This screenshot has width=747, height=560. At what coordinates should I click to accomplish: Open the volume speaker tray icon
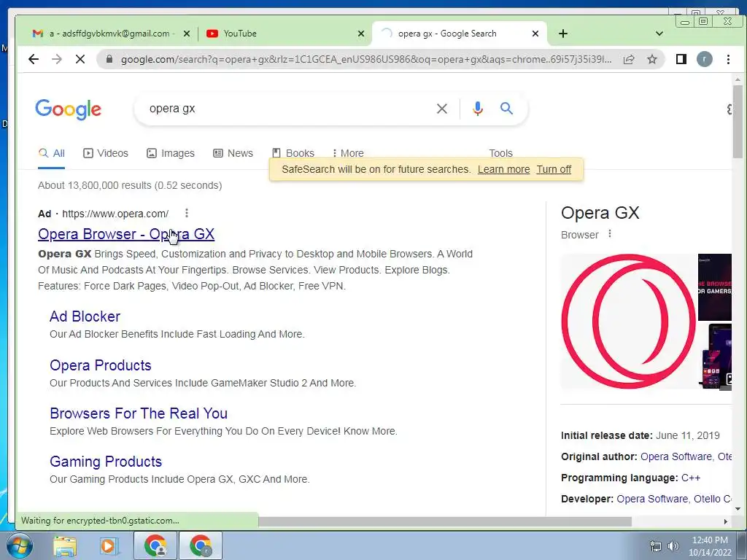tap(673, 546)
